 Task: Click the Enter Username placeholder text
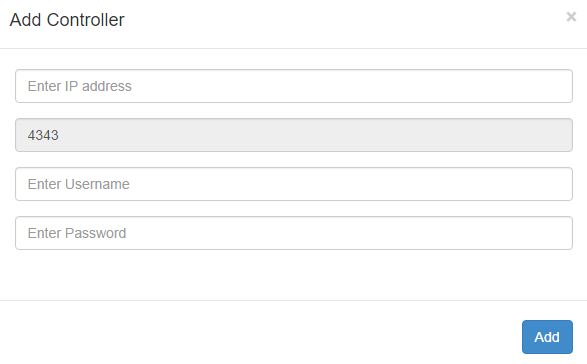79,184
